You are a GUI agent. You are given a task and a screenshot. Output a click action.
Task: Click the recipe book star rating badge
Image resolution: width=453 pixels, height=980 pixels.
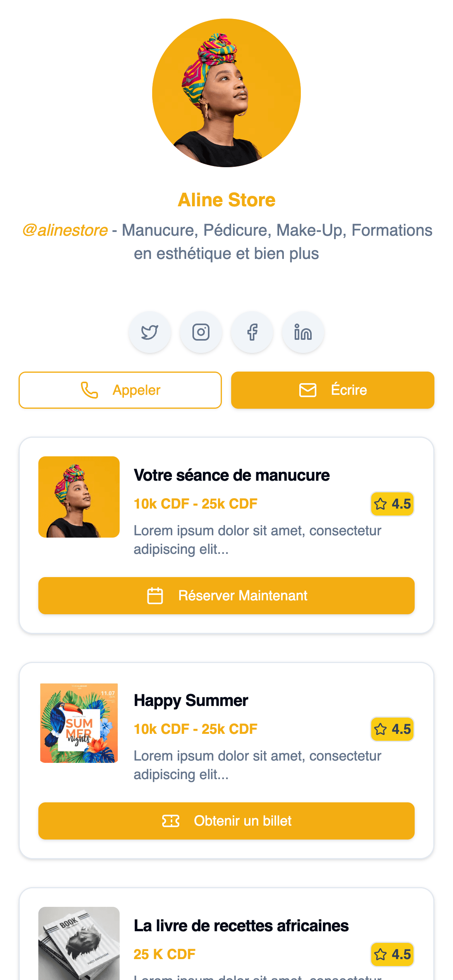(x=392, y=954)
